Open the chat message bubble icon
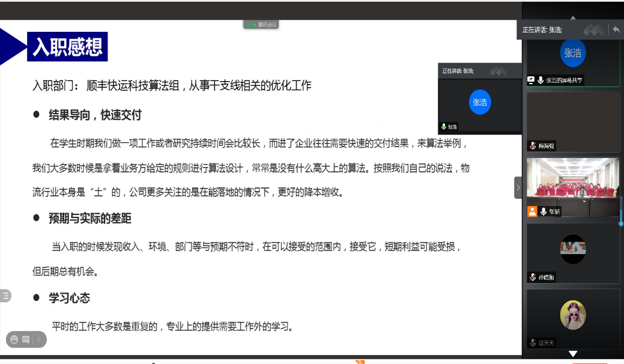Screen dimensions: 624x364 click(26, 339)
